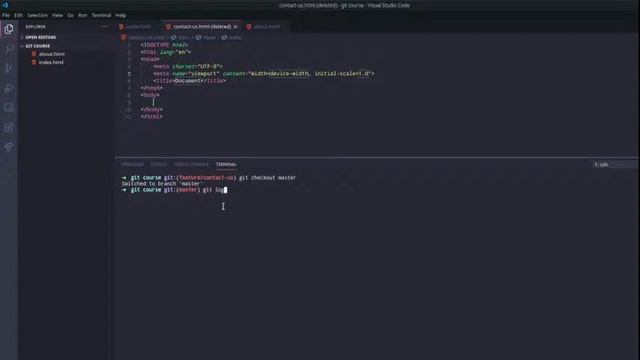Click the terminal line 'git checkout master'
The image size is (640, 360).
pos(209,178)
